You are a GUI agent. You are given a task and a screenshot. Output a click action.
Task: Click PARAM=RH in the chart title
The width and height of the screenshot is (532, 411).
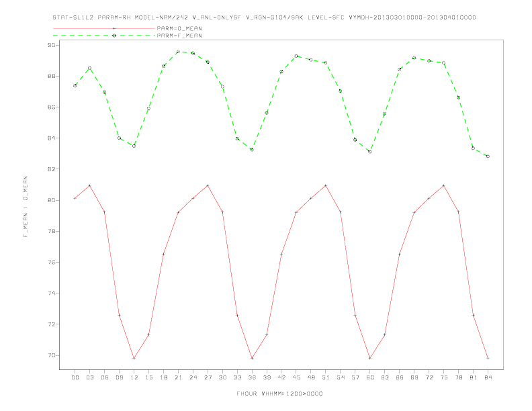[x=114, y=17]
